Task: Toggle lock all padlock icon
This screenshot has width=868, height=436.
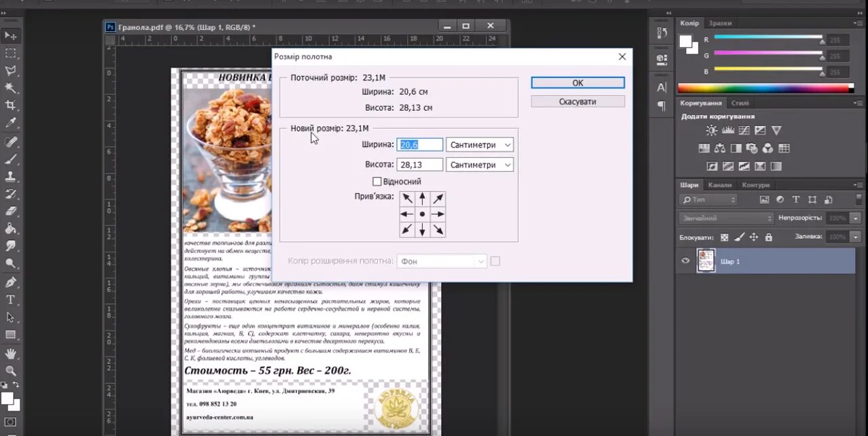Action: tap(769, 237)
